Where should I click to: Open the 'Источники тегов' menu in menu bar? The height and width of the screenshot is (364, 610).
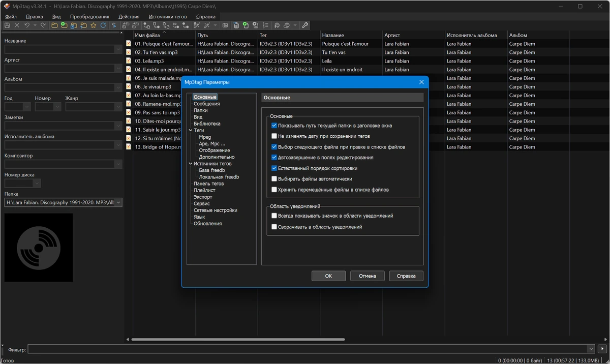tap(168, 16)
